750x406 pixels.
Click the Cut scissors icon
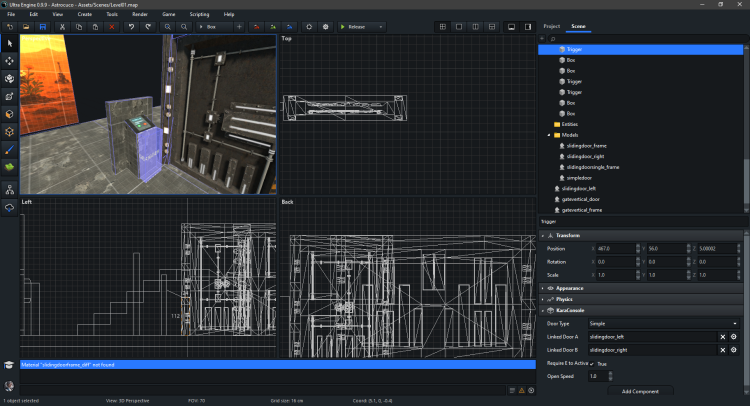pos(62,26)
